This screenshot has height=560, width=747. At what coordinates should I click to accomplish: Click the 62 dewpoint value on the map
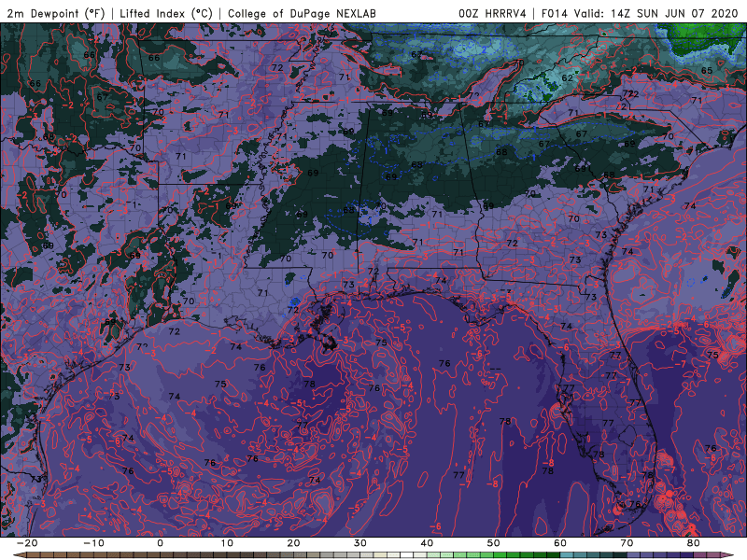click(567, 77)
